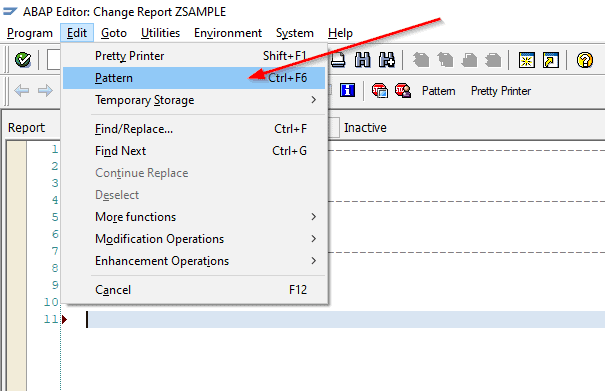Image resolution: width=605 pixels, height=391 pixels.
Task: Click the green checkmark Enter icon
Action: [23, 60]
